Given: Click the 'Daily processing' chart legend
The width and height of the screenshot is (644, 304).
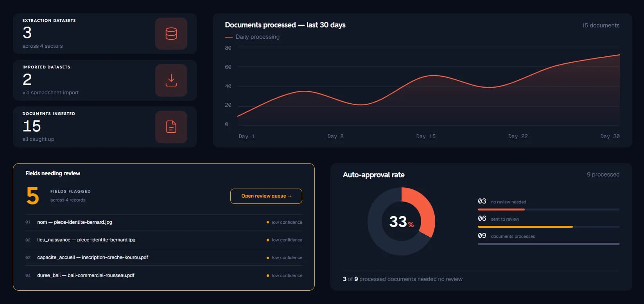Looking at the screenshot, I should 252,37.
